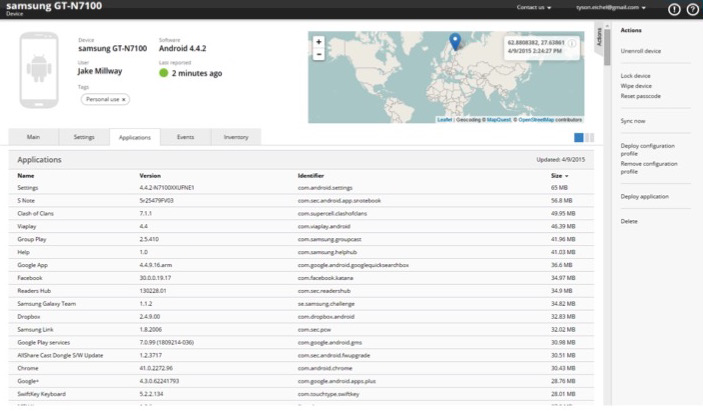Select the Clash of Clans row
This screenshot has height=412, width=703.
(301, 214)
